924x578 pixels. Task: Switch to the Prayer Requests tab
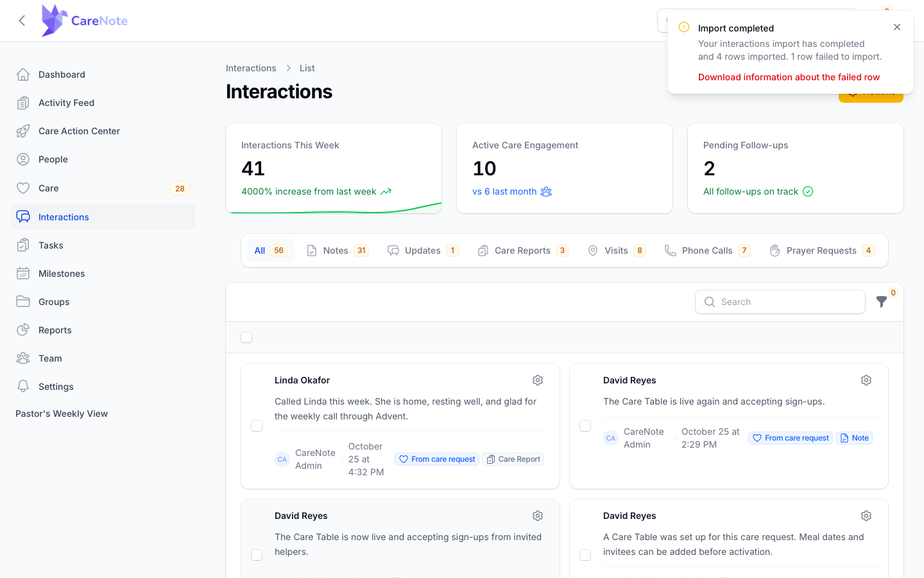[x=822, y=250]
